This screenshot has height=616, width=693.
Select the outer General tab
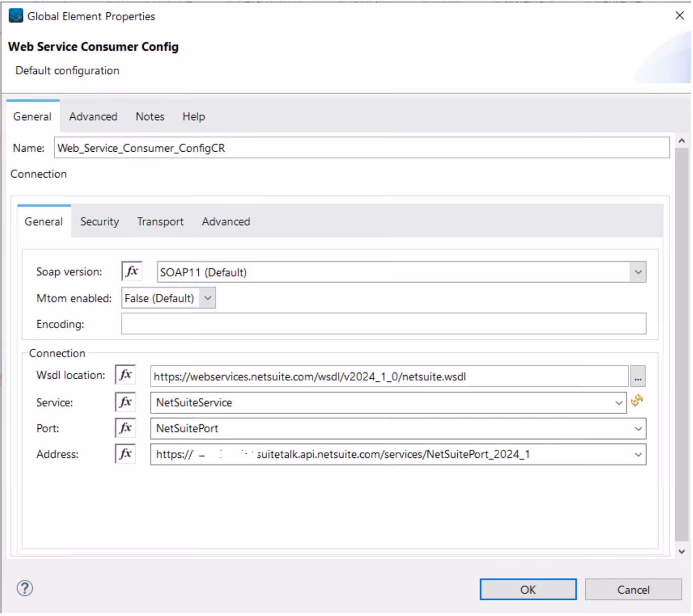pos(32,117)
